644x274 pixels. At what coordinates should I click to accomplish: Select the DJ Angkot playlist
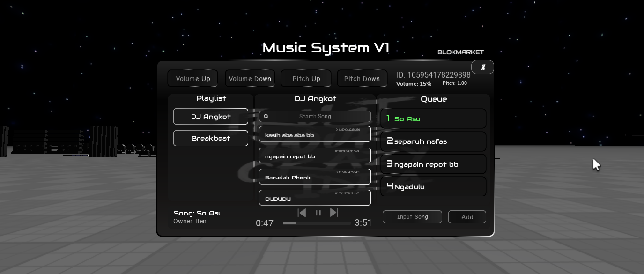click(x=210, y=116)
